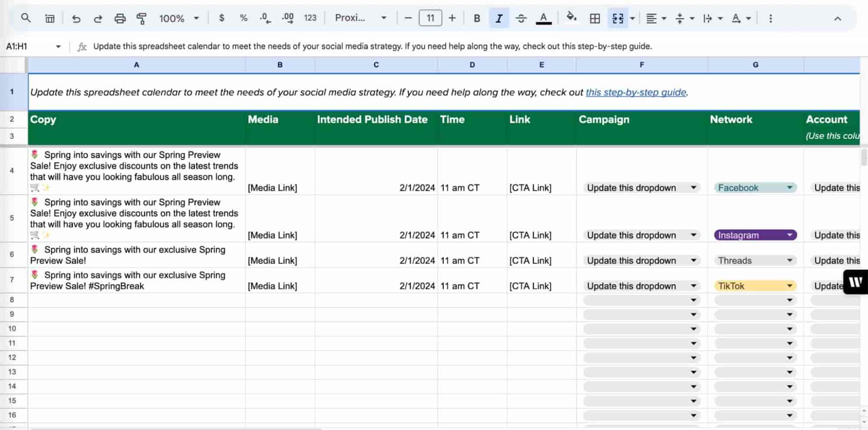Click the Copy column heading cell
Viewport: 868px width, 430px height.
click(x=136, y=119)
